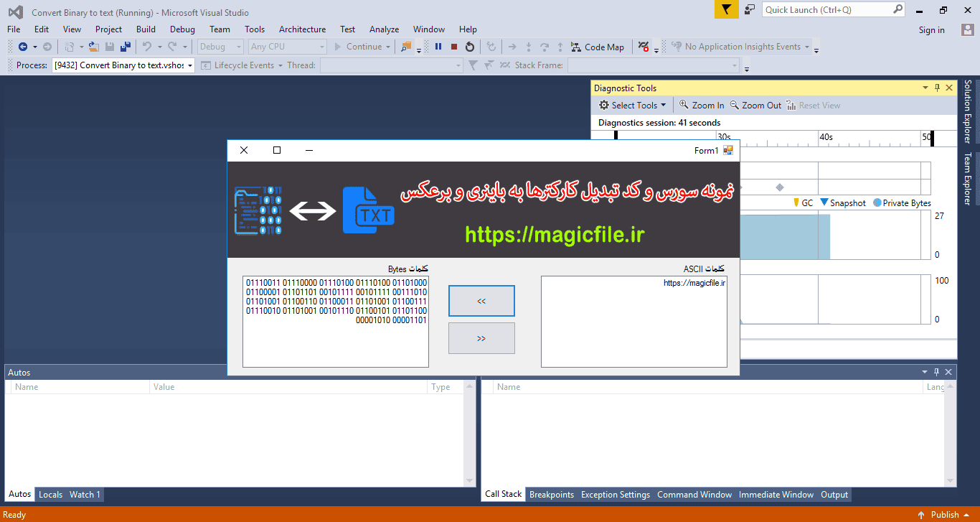
Task: Click the Save All icon
Action: [126, 47]
